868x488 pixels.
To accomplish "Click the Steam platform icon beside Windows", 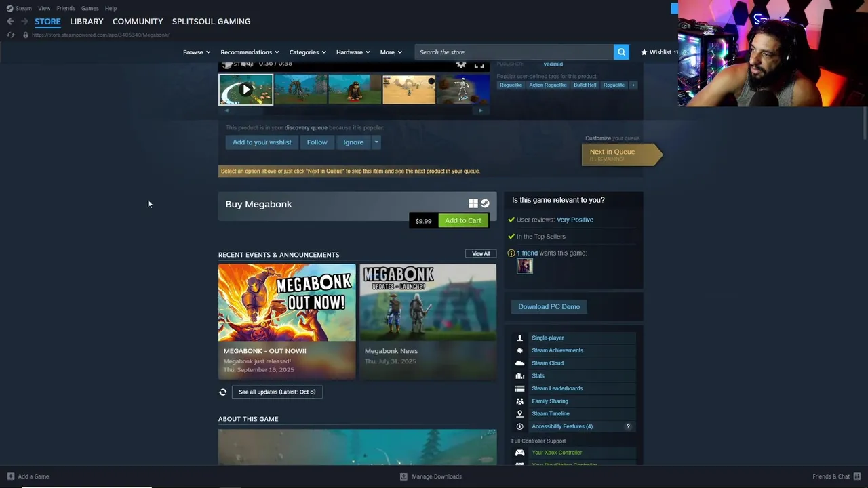I will point(485,203).
